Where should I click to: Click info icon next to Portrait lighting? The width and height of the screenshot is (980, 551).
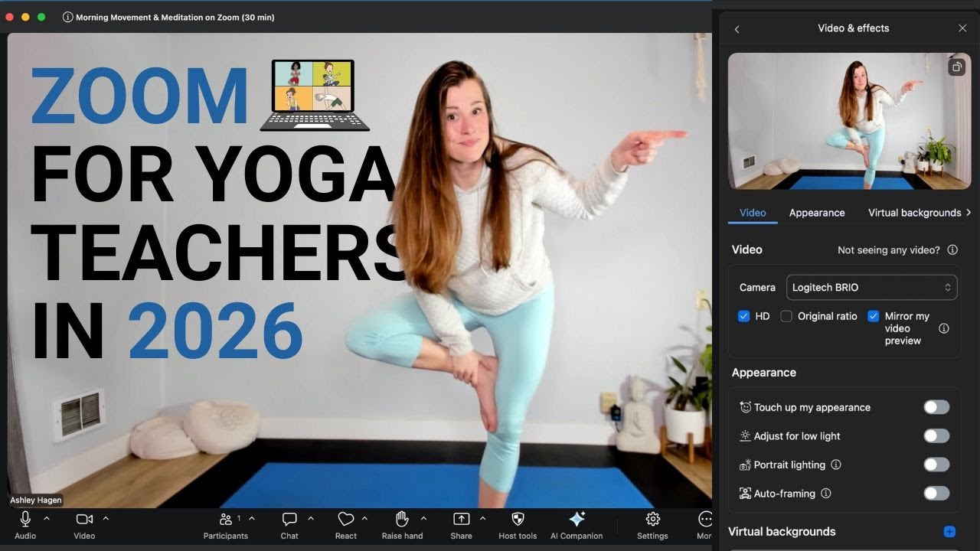coord(836,465)
